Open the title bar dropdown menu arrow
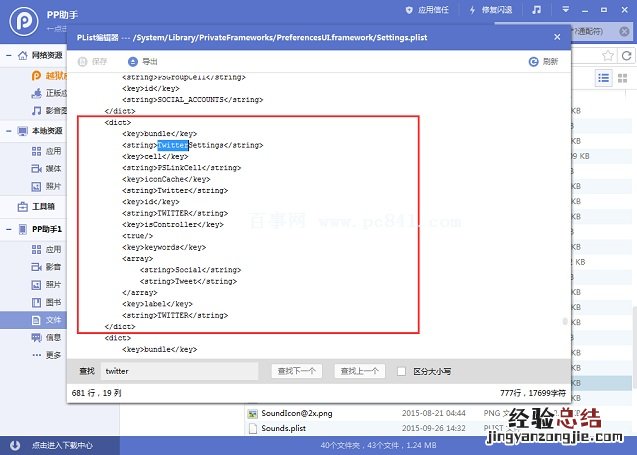The width and height of the screenshot is (637, 455). click(566, 10)
